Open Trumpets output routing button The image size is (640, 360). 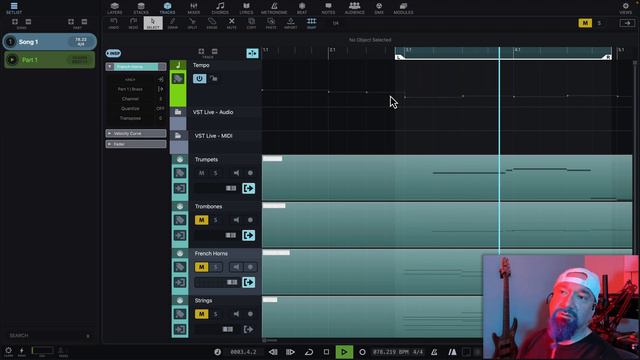[x=249, y=188]
